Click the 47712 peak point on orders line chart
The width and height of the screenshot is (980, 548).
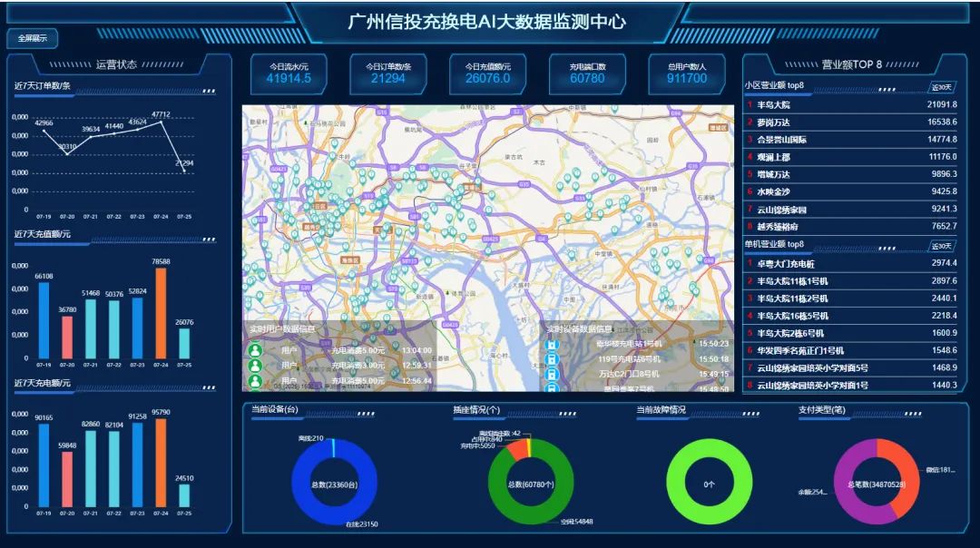[161, 122]
